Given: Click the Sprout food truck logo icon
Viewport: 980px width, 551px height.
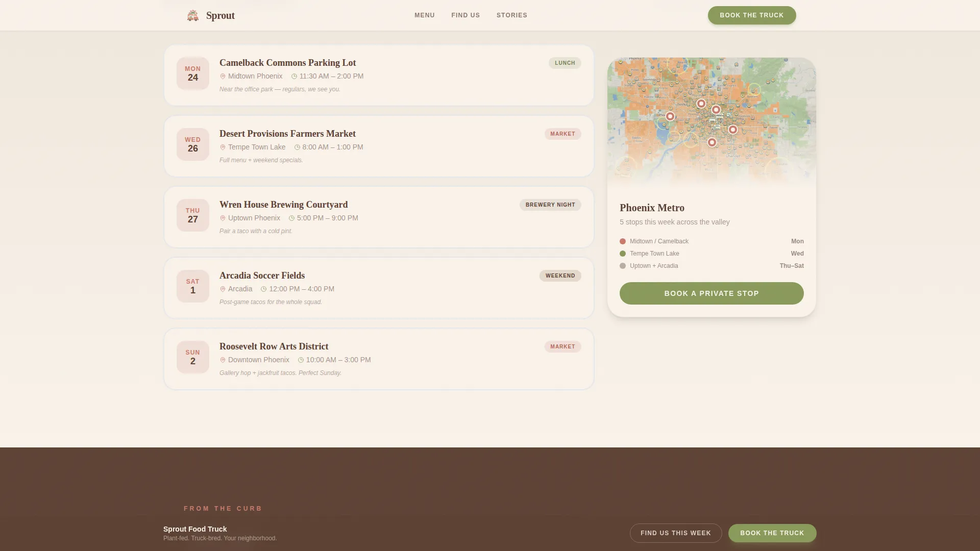Looking at the screenshot, I should [x=192, y=15].
